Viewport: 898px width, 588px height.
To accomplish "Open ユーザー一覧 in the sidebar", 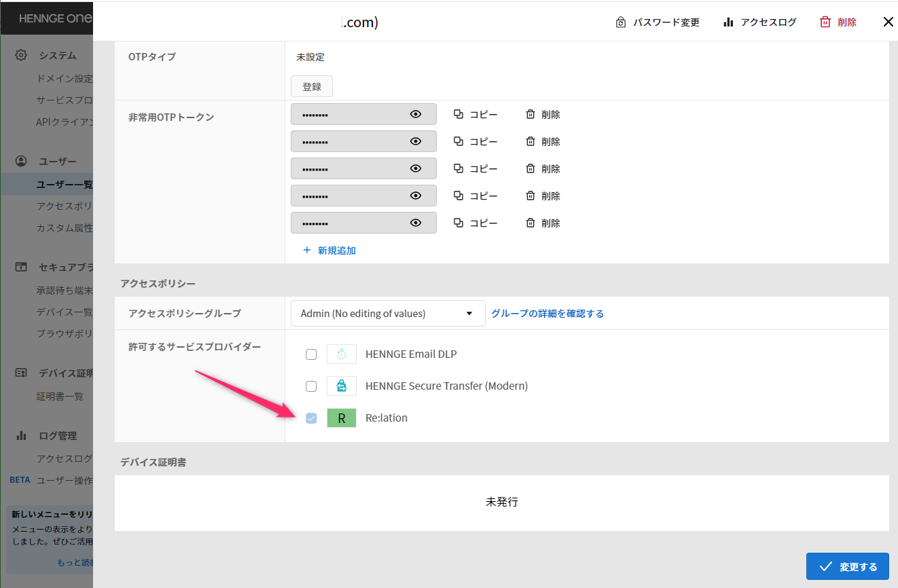I will point(64,185).
